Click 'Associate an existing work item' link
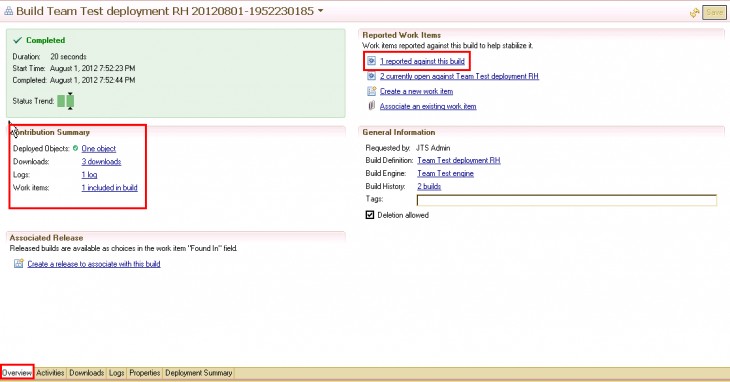 (x=428, y=106)
